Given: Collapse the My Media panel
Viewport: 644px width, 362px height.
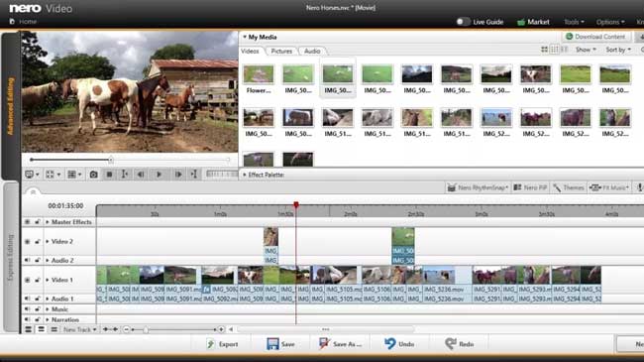Looking at the screenshot, I should point(245,37).
